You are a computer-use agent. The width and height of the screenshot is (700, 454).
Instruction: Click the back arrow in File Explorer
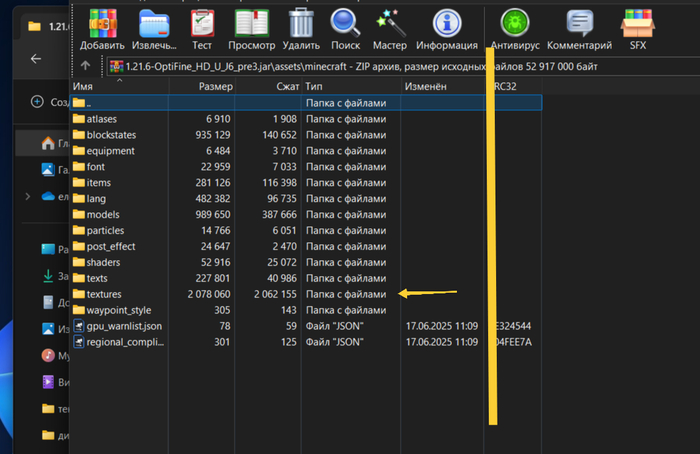(36, 59)
